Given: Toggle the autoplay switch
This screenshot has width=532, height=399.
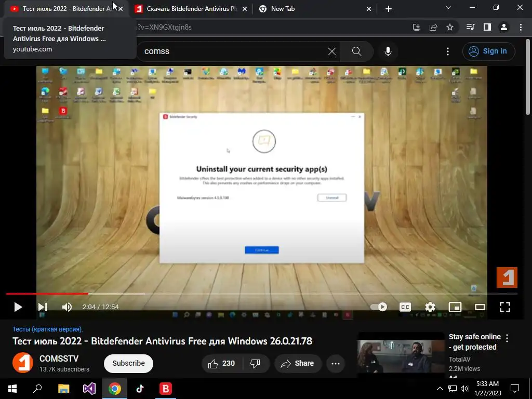Looking at the screenshot, I should click(x=379, y=307).
